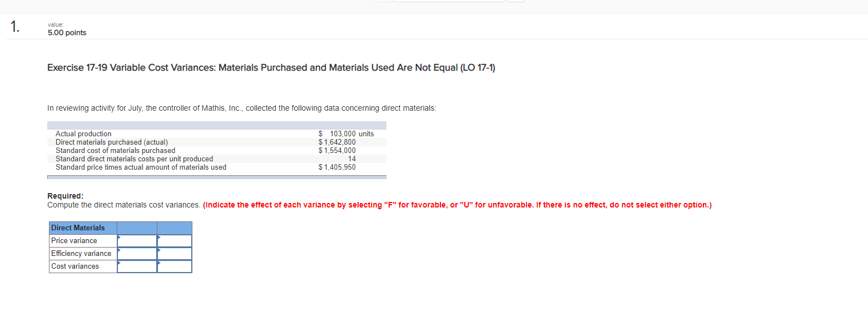Open the F/U dropdown for Price variance

(175, 240)
